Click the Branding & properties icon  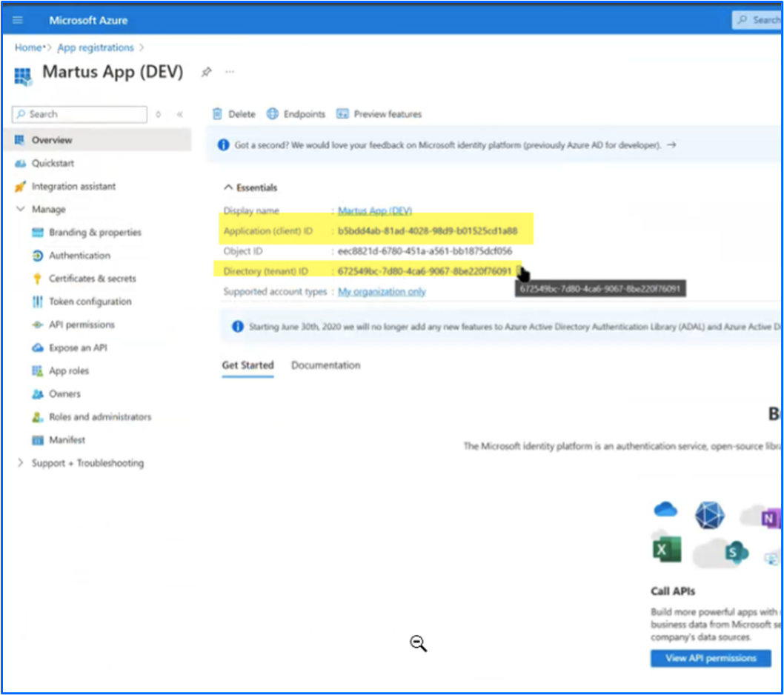click(x=38, y=233)
